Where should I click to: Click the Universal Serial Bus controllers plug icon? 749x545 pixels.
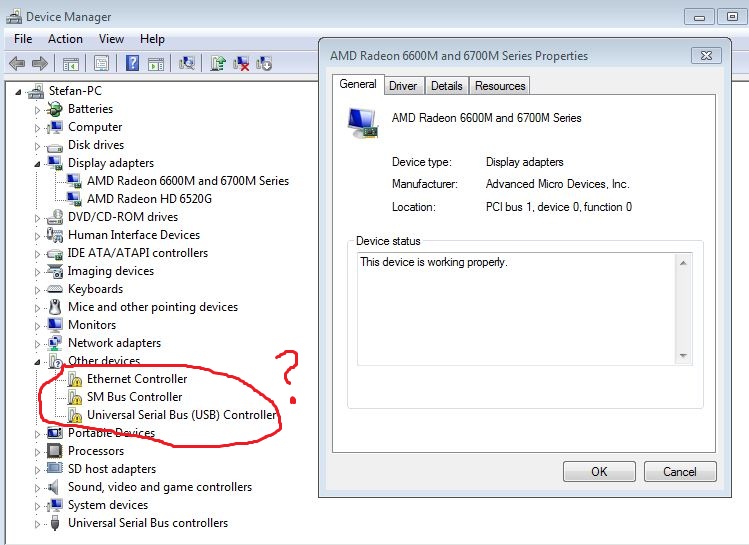click(x=55, y=523)
